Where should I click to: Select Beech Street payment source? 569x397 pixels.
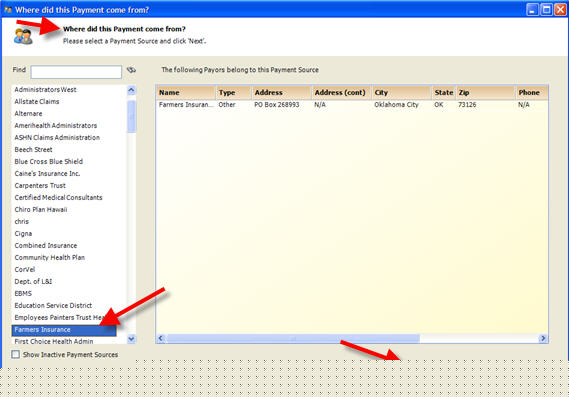click(x=33, y=150)
